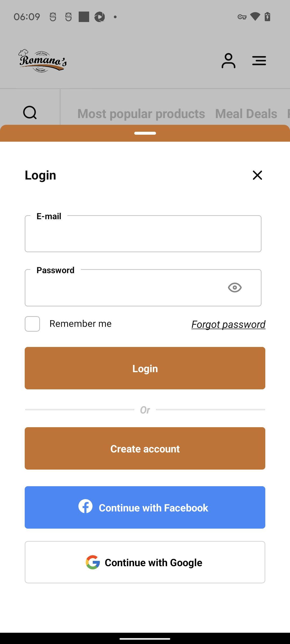This screenshot has width=290, height=644.
Task: Tap the Facebook logo icon
Action: [x=85, y=506]
